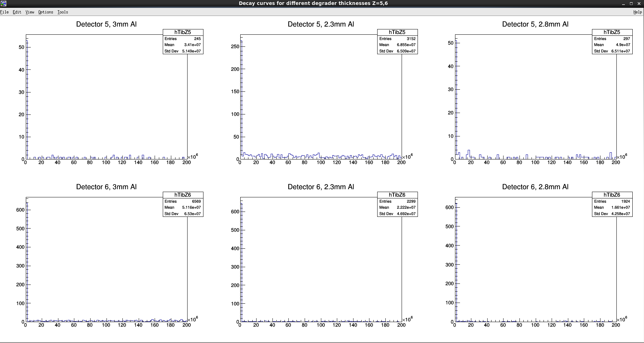Viewport: 644px width, 343px height.
Task: Open the File menu
Action: click(4, 12)
